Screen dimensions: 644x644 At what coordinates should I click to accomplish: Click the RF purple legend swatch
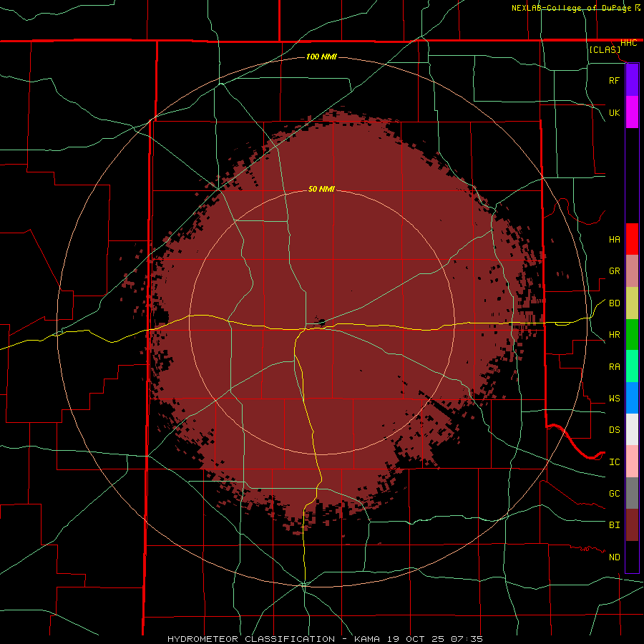[632, 80]
